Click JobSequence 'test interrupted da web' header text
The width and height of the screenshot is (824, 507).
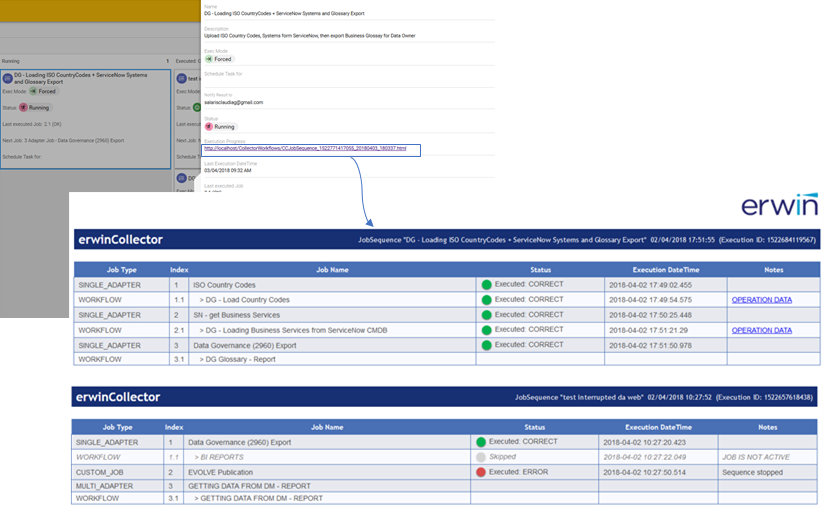664,398
